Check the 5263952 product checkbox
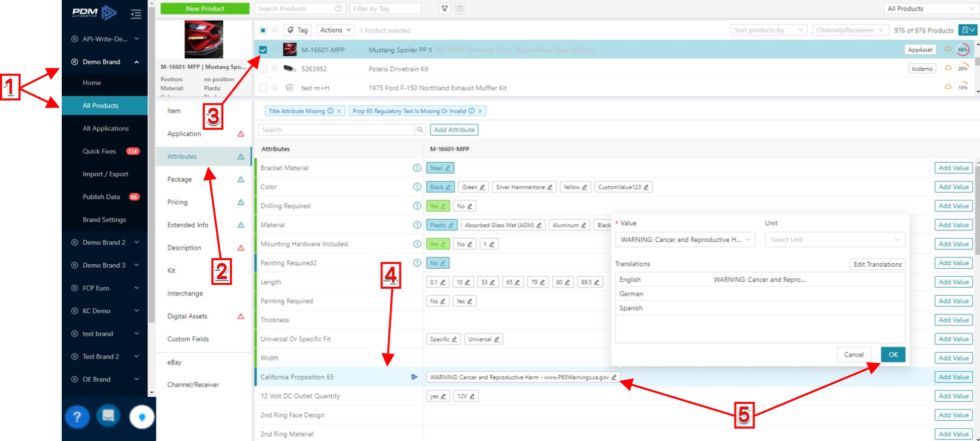 (x=263, y=69)
